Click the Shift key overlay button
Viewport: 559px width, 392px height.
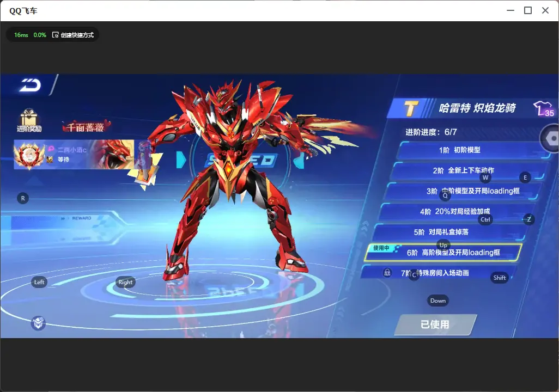pyautogui.click(x=500, y=278)
